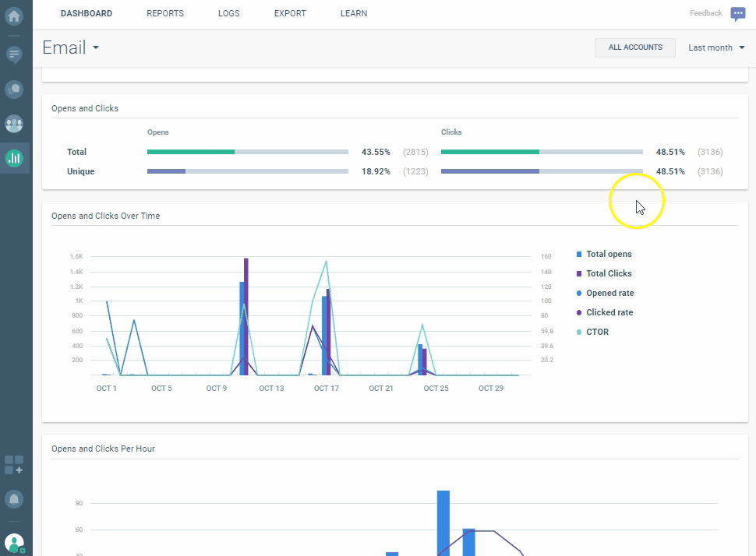Open the Feedback chat bubble icon
Viewport: 756px width, 556px height.
(737, 13)
